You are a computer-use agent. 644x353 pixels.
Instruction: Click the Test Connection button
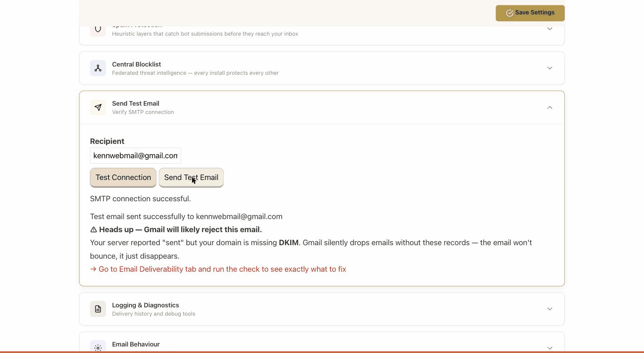click(x=123, y=177)
